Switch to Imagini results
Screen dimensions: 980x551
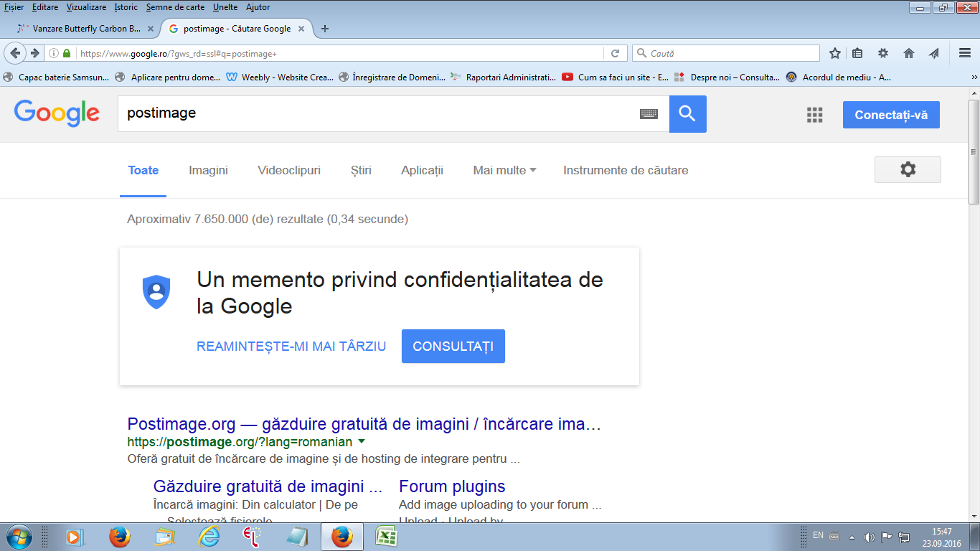click(x=208, y=170)
